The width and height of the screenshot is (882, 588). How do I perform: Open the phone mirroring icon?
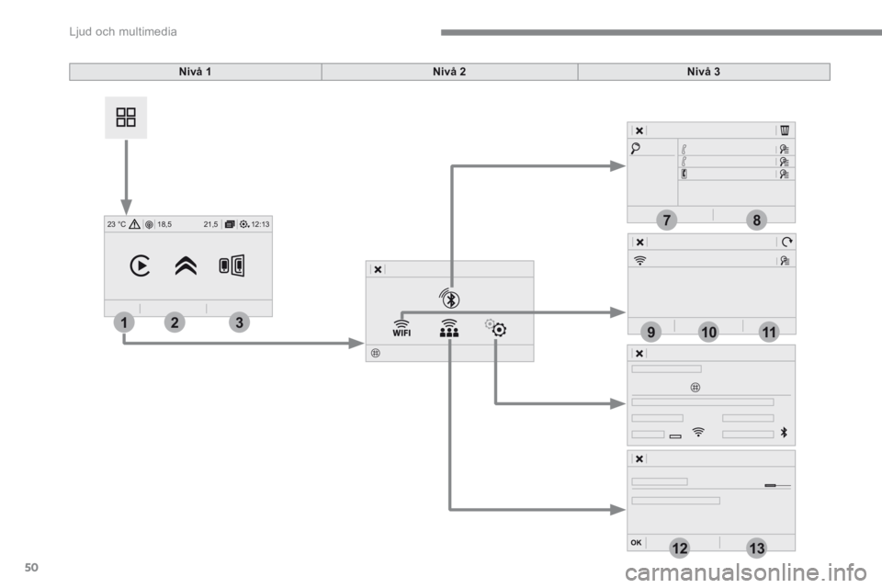[232, 266]
